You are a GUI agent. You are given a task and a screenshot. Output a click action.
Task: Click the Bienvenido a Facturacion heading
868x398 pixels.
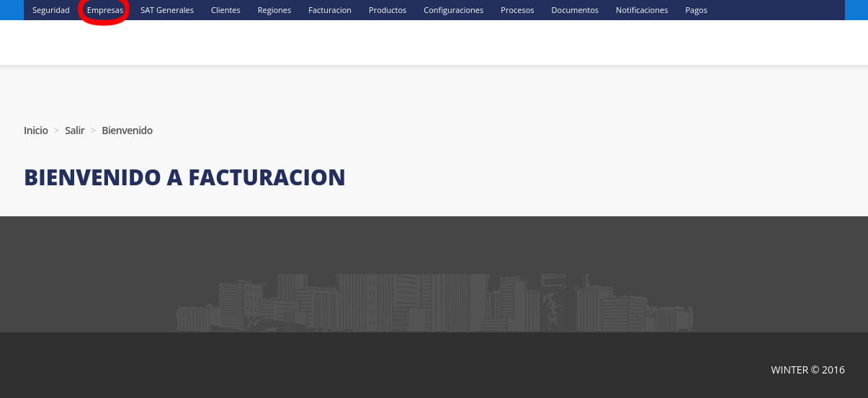184,177
